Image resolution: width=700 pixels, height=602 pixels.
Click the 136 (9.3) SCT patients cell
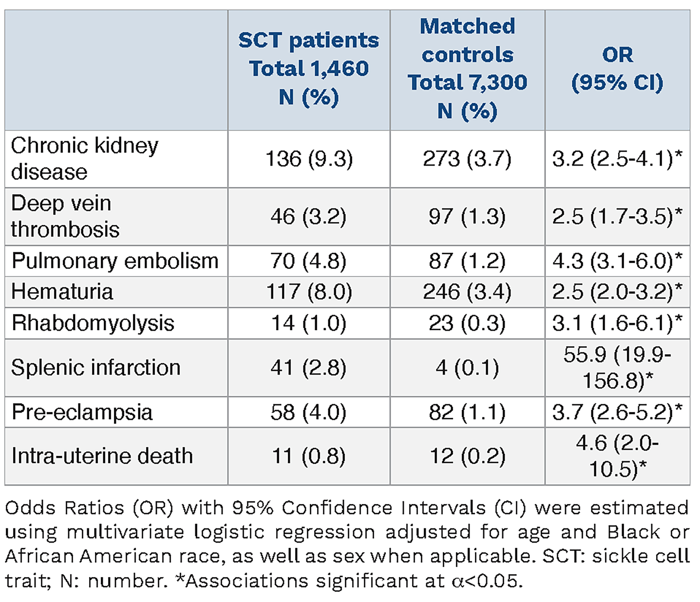[309, 159]
